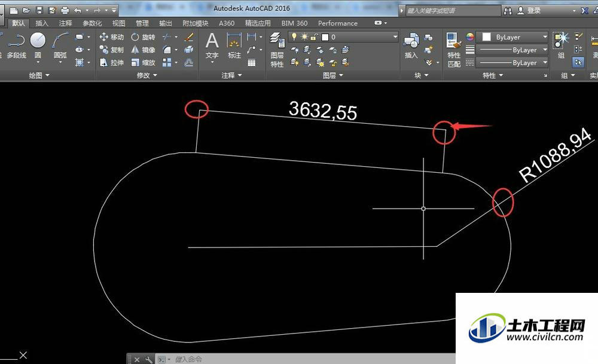This screenshot has width=598, height=364.
Task: Switch to the Manage (管理) ribbon tab
Action: 142,23
